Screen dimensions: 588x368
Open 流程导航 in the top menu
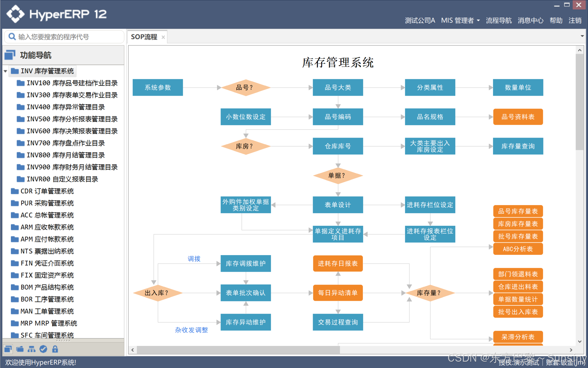click(x=499, y=20)
